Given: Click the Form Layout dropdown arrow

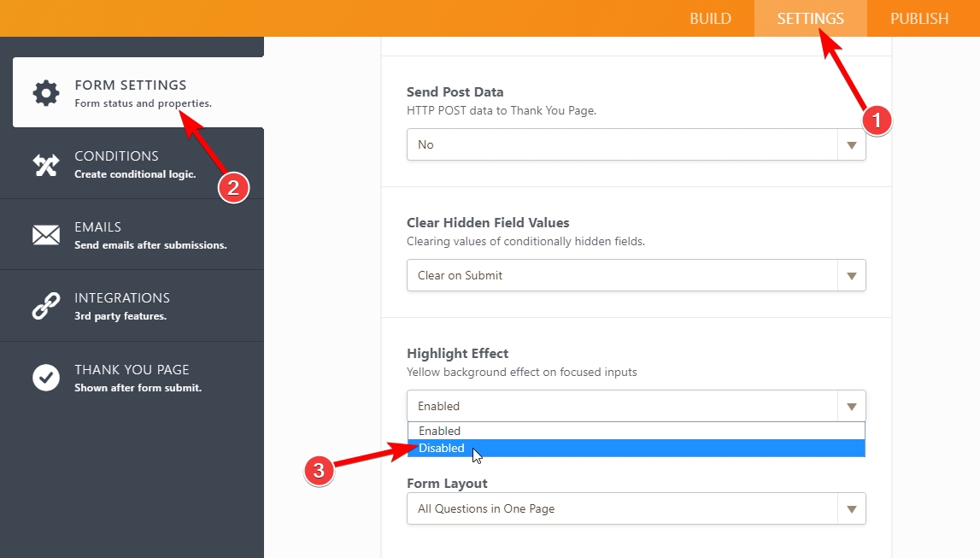Looking at the screenshot, I should 851,508.
